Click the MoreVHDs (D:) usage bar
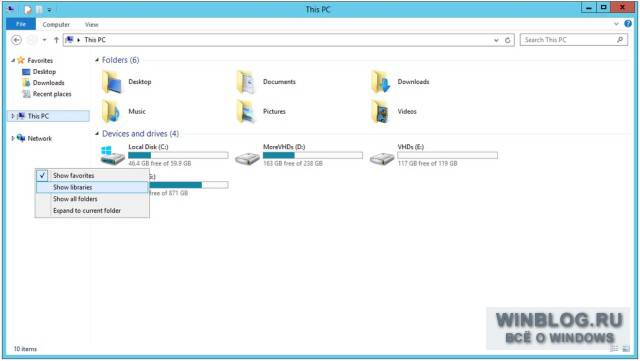The image size is (640, 361). click(313, 155)
